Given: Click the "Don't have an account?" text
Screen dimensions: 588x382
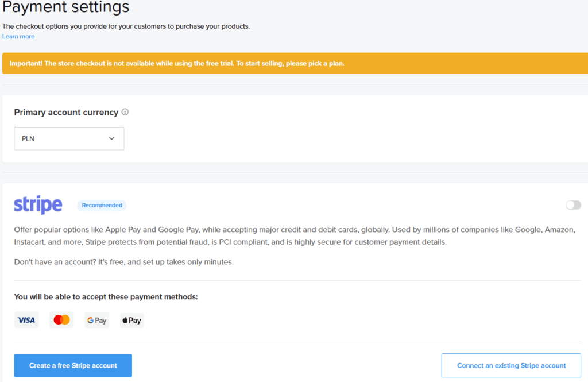Looking at the screenshot, I should tap(124, 262).
